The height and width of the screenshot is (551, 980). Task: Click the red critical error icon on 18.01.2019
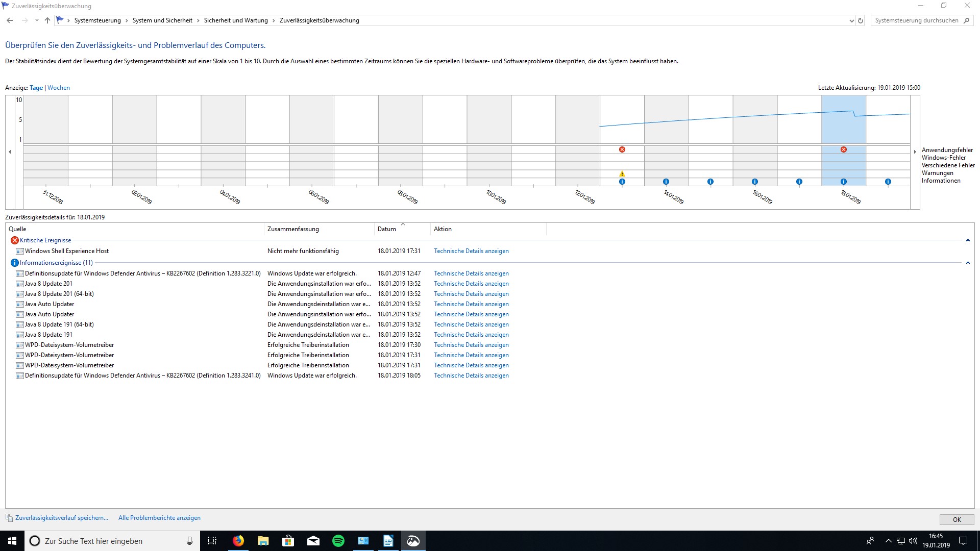[843, 149]
